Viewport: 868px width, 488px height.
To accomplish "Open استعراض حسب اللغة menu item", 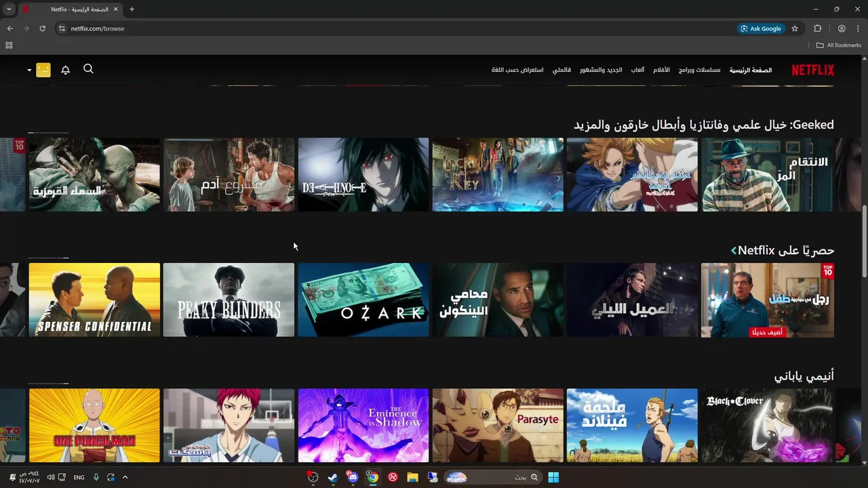I will (517, 70).
